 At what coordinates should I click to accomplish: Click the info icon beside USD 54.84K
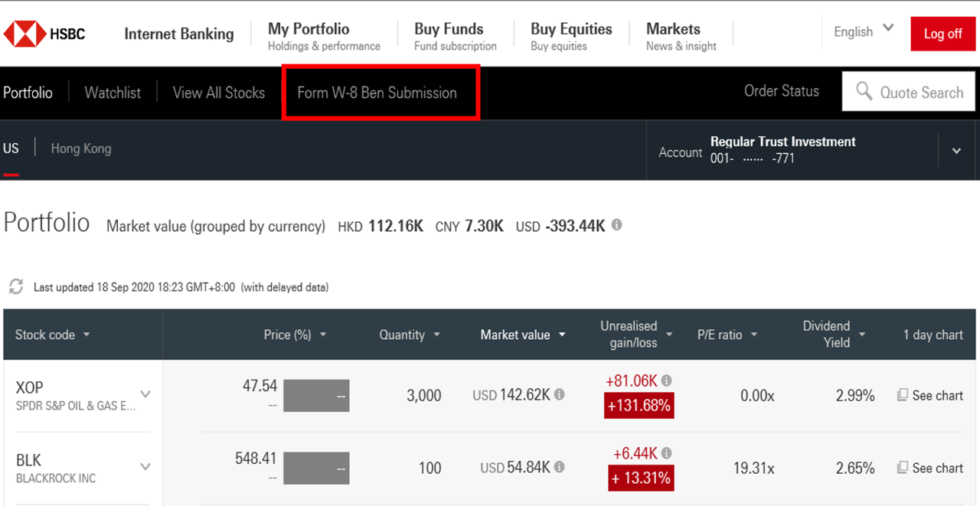pos(560,467)
